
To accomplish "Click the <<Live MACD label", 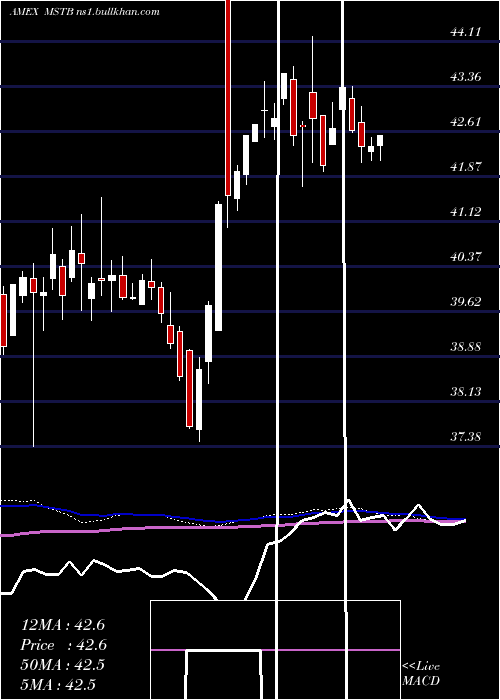I will point(421,673).
